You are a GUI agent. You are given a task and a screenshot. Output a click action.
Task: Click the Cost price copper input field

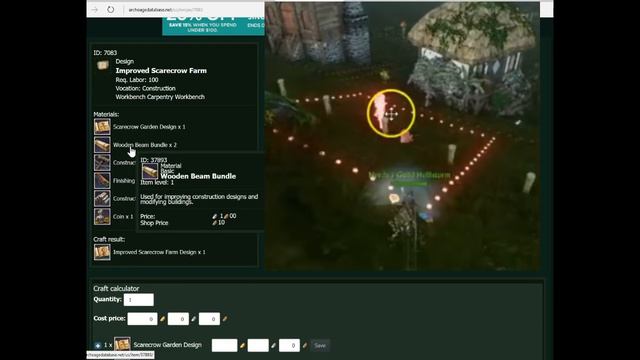coord(209,319)
